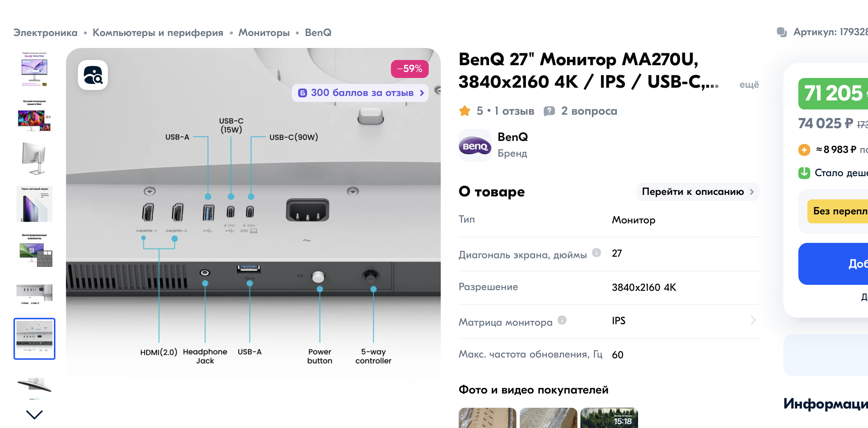Open the first customer photo

click(488, 418)
